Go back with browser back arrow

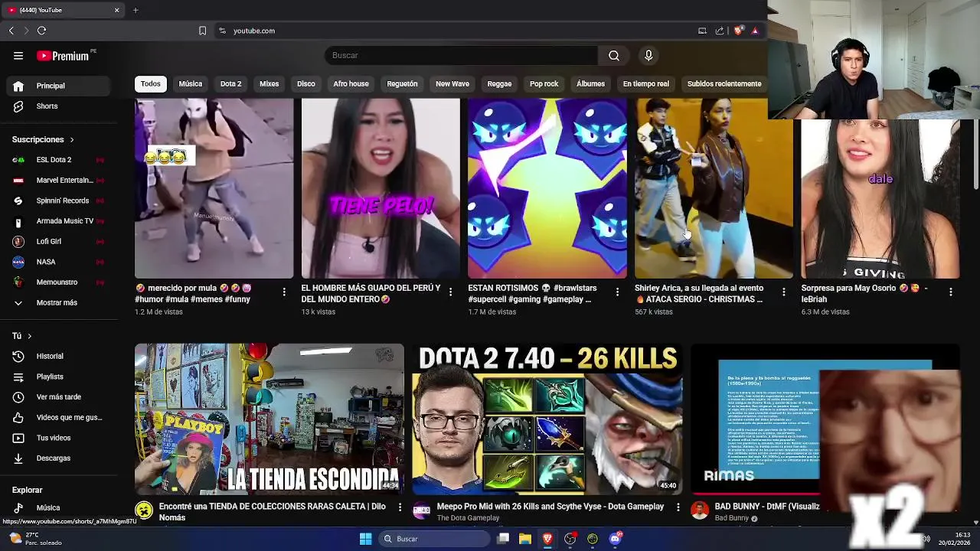[x=11, y=31]
